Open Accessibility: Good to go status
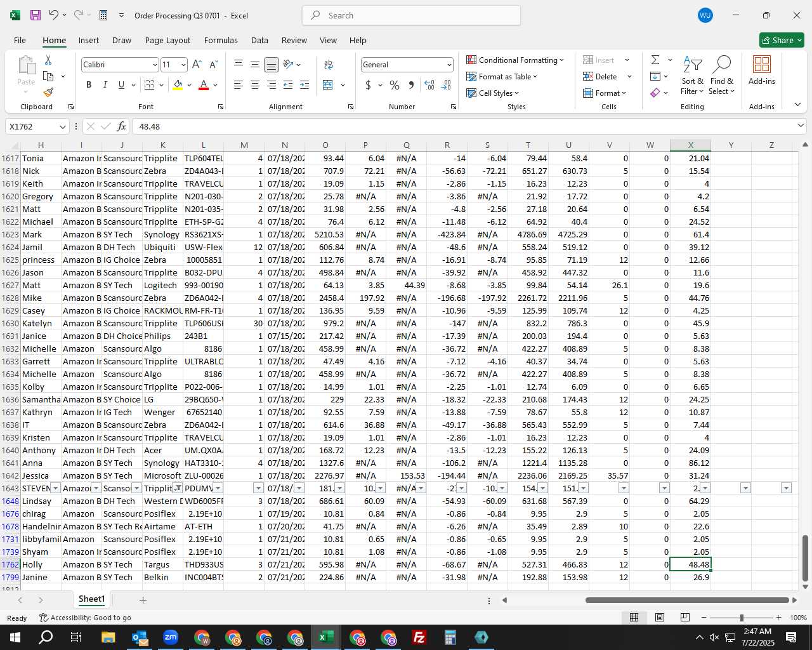This screenshot has height=650, width=812. pos(85,618)
